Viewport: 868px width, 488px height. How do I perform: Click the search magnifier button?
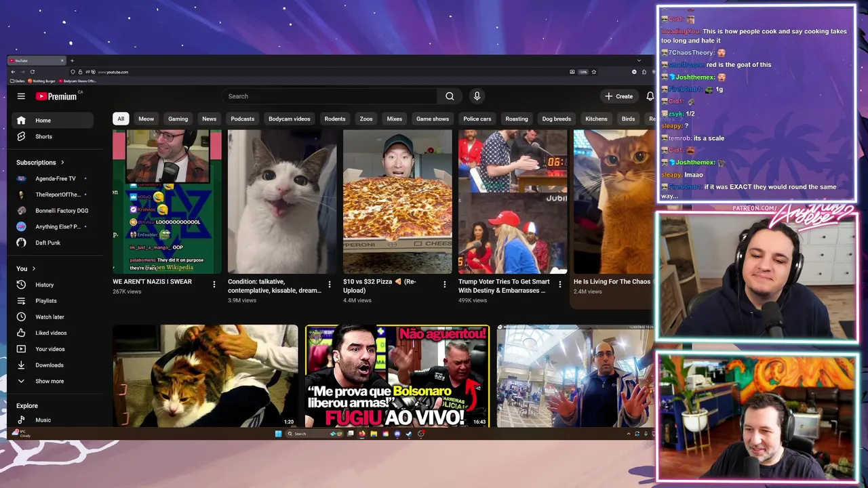(450, 96)
